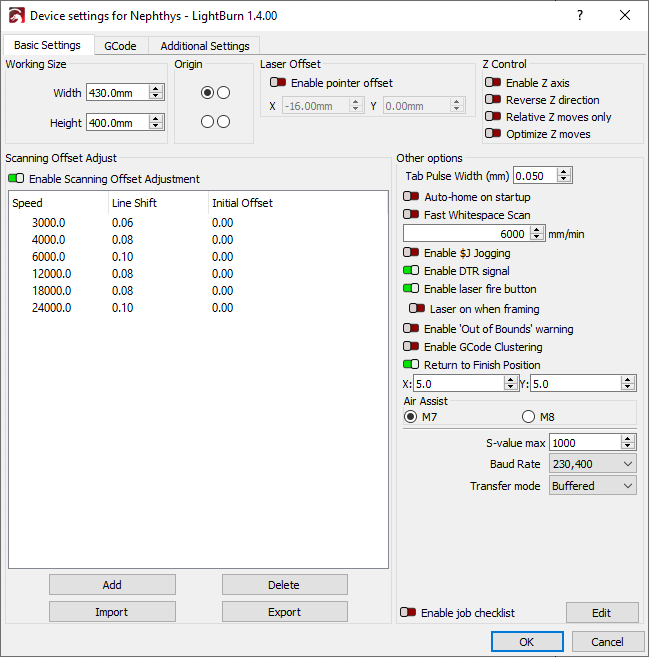Select M7 air assist option
649x657 pixels.
click(411, 417)
